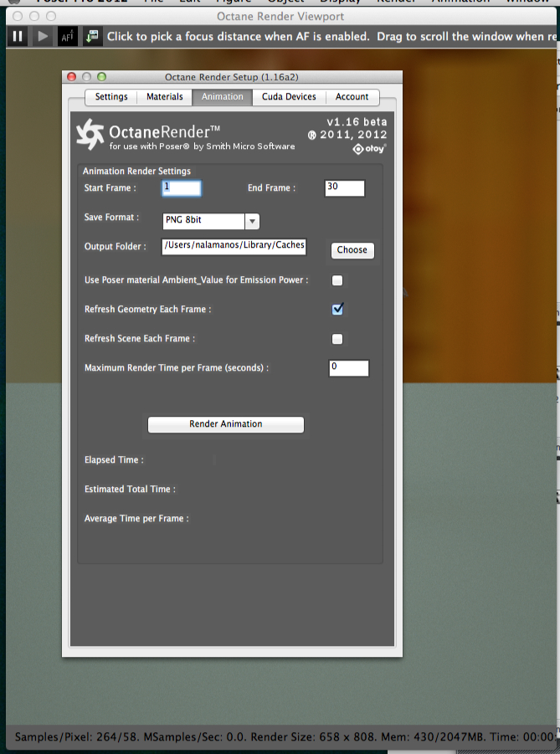This screenshot has height=754, width=560.
Task: Toggle the AF autofocus icon
Action: pyautogui.click(x=67, y=37)
